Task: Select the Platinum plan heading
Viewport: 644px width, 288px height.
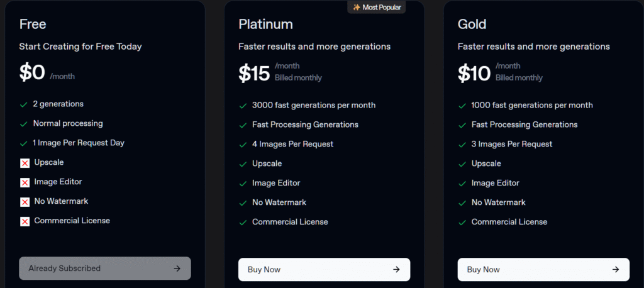Action: click(x=265, y=25)
